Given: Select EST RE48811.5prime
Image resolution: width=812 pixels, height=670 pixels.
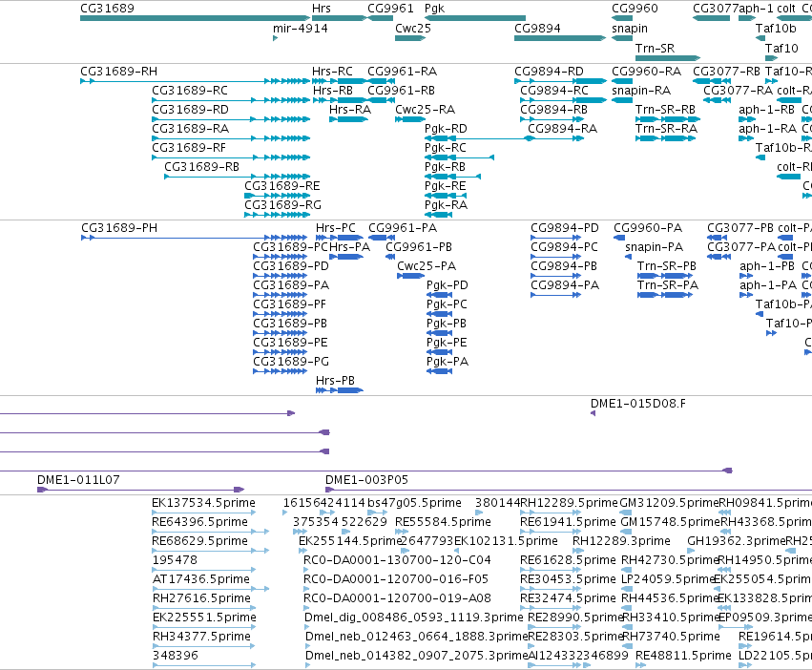Looking at the screenshot, I should point(640,665).
